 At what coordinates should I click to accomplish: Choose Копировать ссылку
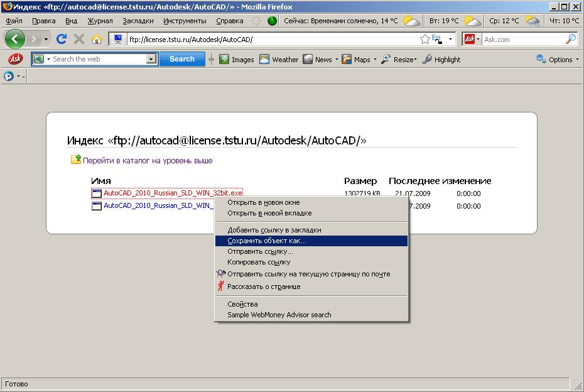(x=311, y=262)
